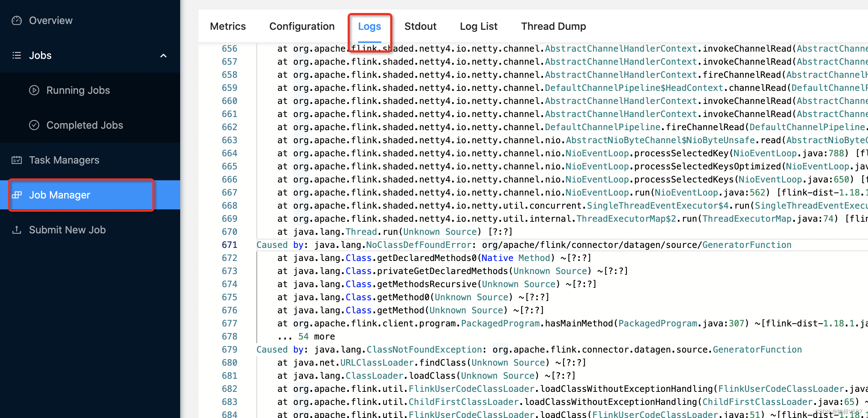Click line number 684 in gutter
868x418 pixels.
pos(230,414)
